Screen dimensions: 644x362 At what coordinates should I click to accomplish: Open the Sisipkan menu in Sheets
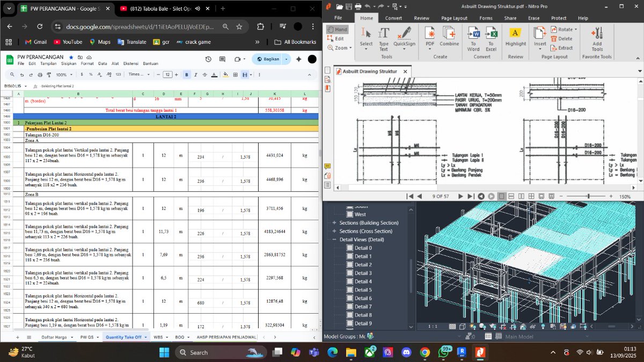[68, 63]
